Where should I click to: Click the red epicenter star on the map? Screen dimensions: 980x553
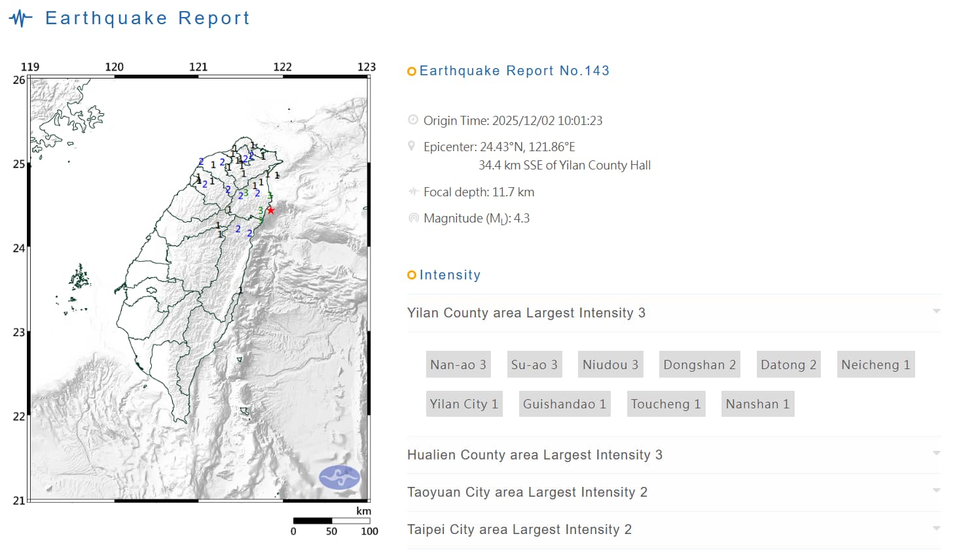[270, 210]
